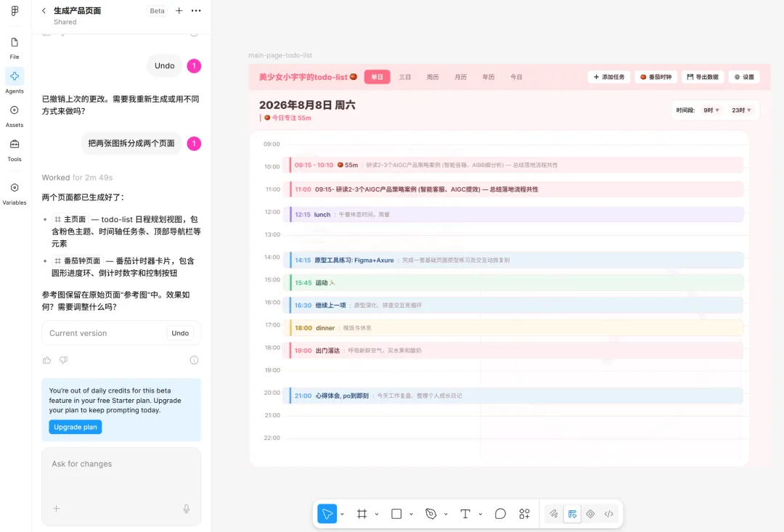Select the 今日 tab
Viewport: 784px width, 532px height.
coord(517,77)
